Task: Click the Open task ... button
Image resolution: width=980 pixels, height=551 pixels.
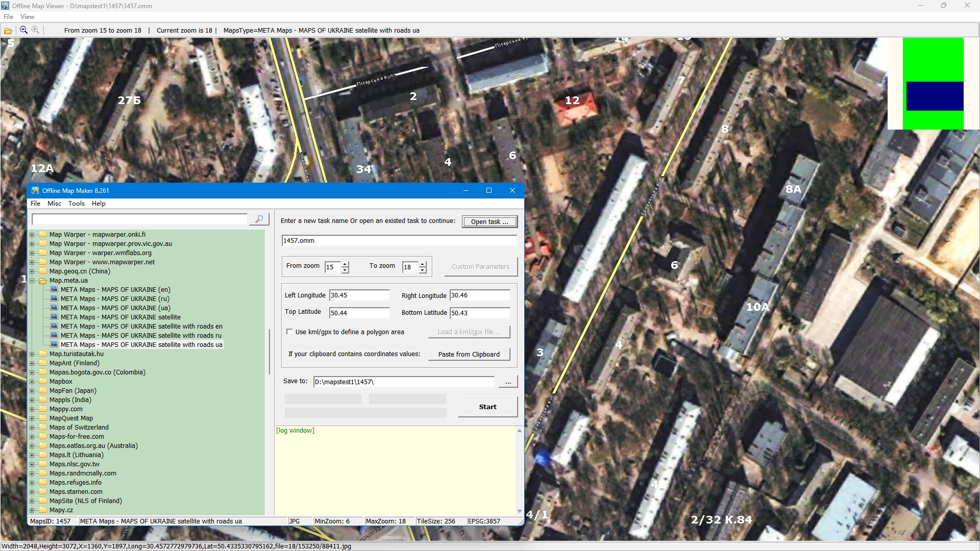Action: 489,222
